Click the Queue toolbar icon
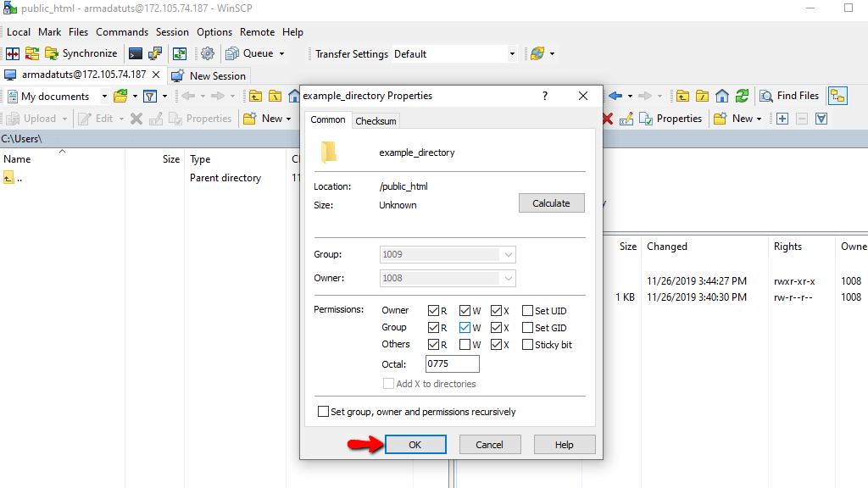 tap(232, 53)
